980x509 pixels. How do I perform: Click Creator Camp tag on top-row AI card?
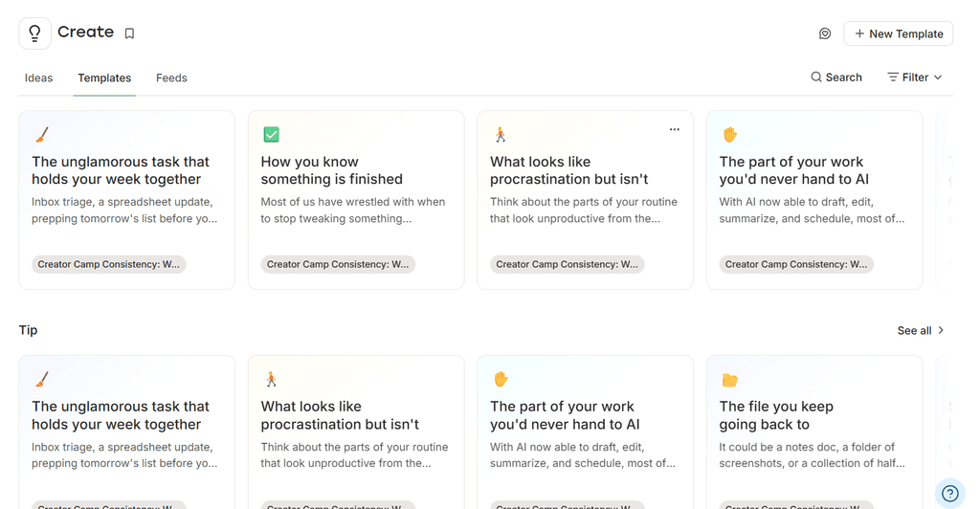click(x=796, y=264)
